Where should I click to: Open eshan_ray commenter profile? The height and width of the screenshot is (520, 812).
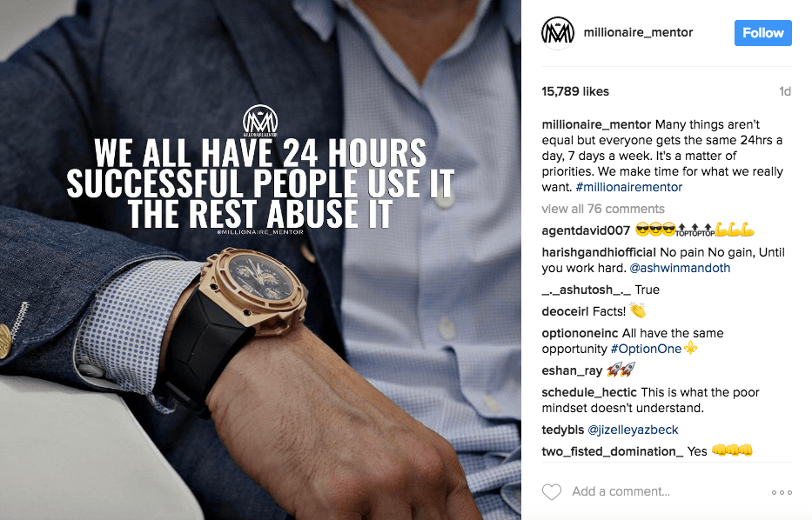click(572, 370)
